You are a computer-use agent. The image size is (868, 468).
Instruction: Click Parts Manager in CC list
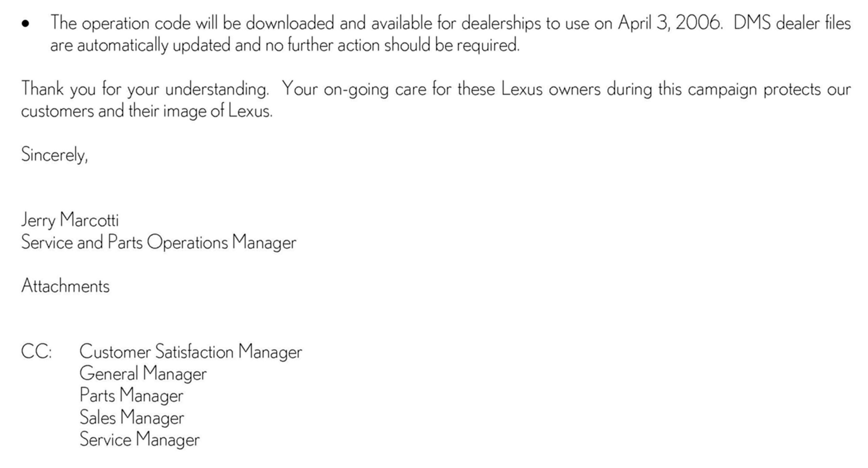pos(131,396)
